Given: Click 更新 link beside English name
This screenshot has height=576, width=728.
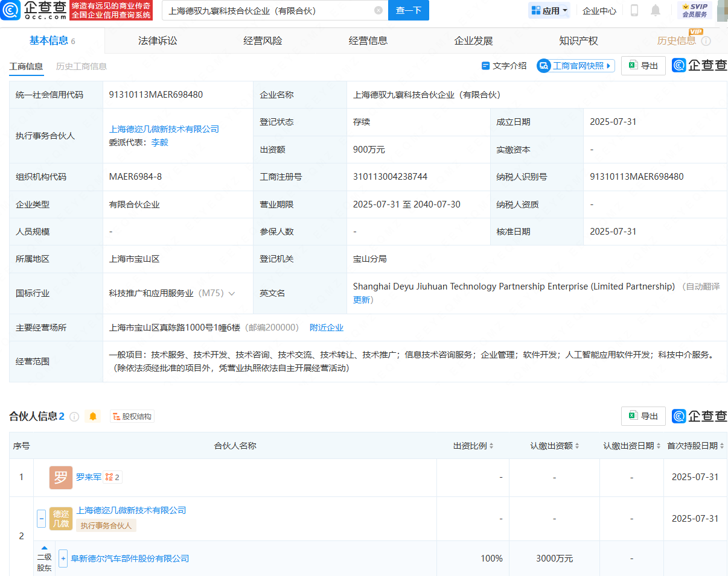Looking at the screenshot, I should (x=362, y=300).
